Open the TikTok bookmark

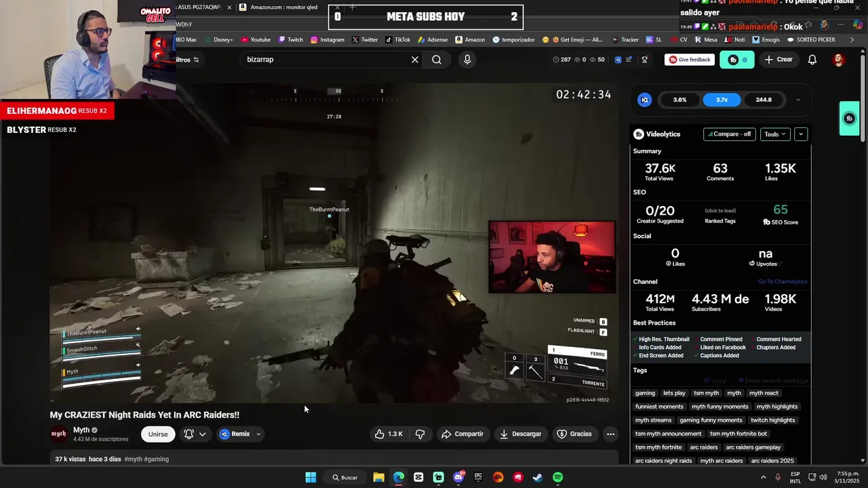(397, 40)
